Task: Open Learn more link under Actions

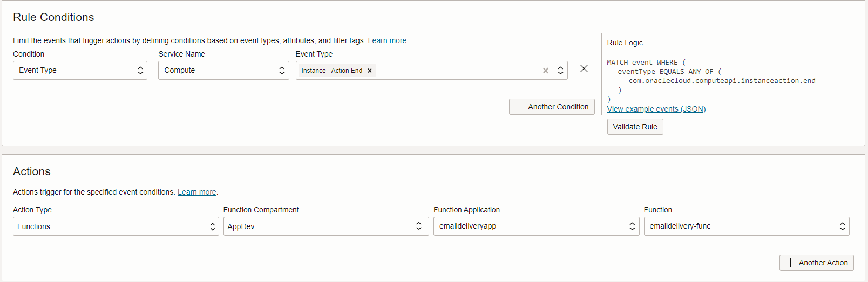Action: [x=196, y=192]
